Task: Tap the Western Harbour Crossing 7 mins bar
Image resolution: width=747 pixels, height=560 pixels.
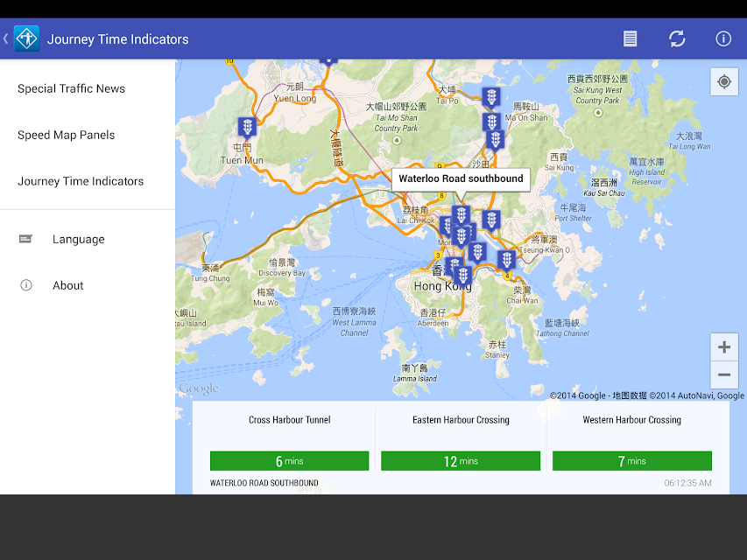Action: coord(631,461)
